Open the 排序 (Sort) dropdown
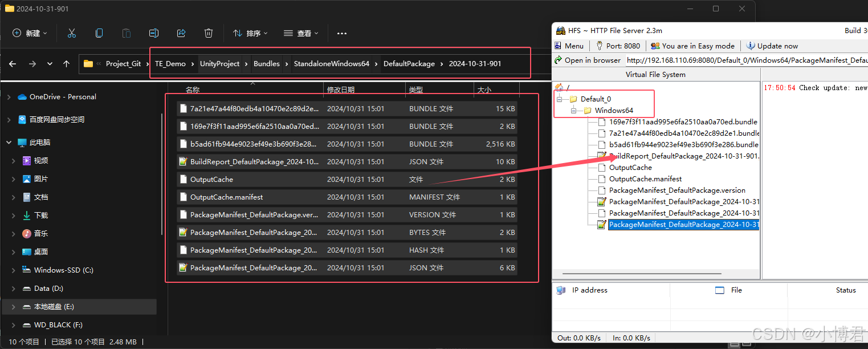This screenshot has height=349, width=868. [250, 34]
